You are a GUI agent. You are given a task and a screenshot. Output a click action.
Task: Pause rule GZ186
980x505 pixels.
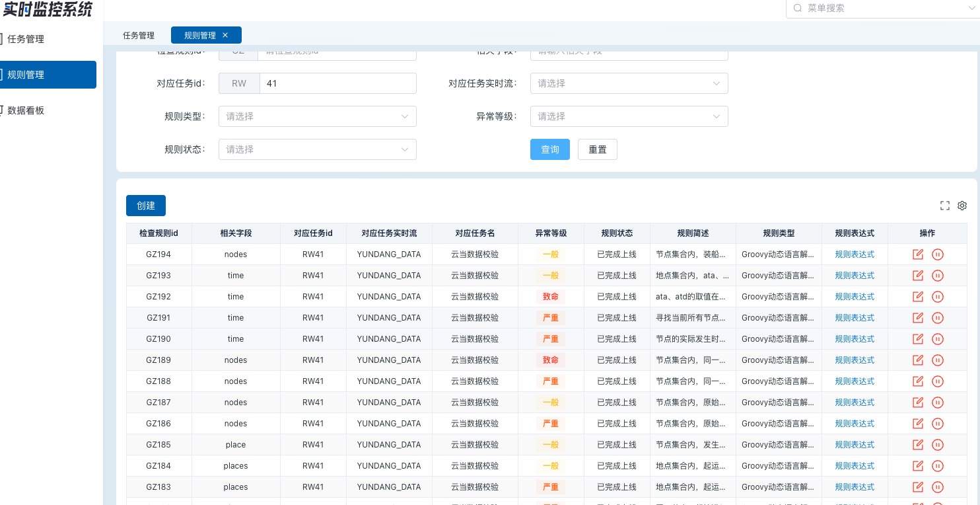[x=937, y=424]
